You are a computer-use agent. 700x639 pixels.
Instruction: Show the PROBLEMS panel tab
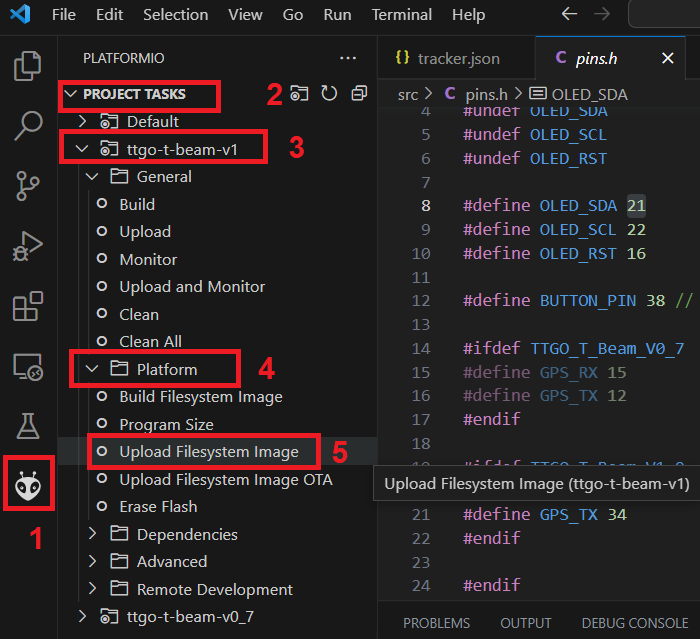(436, 623)
